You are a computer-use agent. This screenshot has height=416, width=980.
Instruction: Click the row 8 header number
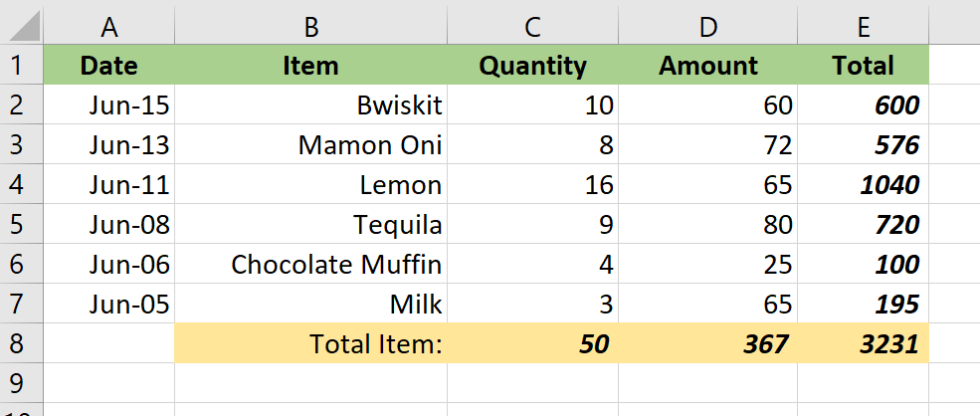click(x=21, y=343)
